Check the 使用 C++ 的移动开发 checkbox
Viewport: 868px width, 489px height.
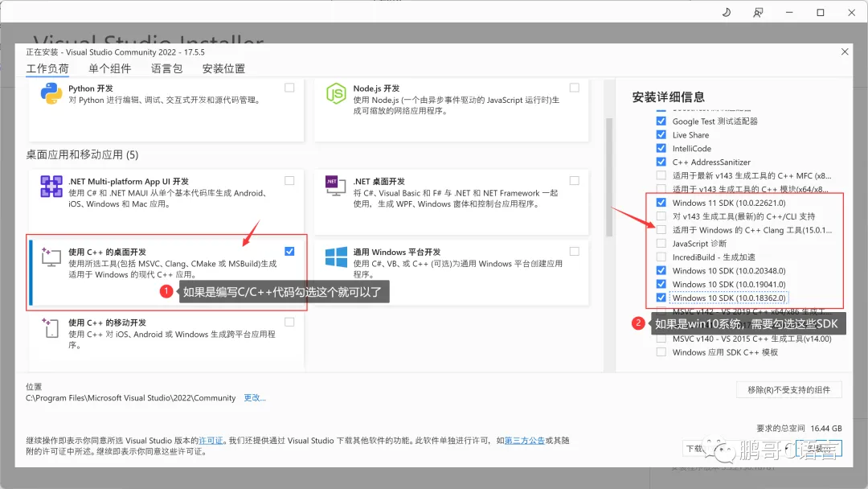pyautogui.click(x=289, y=322)
